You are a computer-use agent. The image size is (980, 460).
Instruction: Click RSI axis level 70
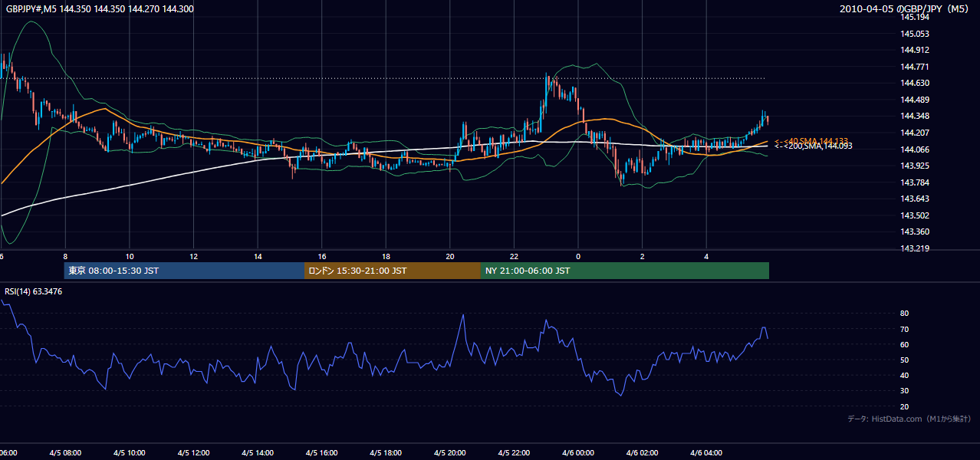[x=905, y=329]
